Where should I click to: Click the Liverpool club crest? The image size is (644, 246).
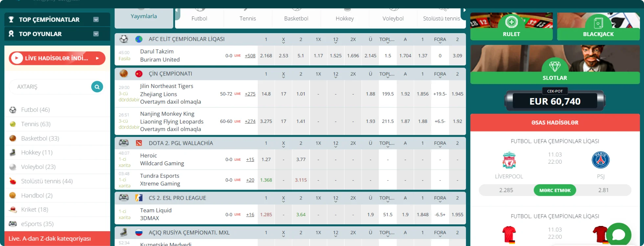pyautogui.click(x=509, y=160)
